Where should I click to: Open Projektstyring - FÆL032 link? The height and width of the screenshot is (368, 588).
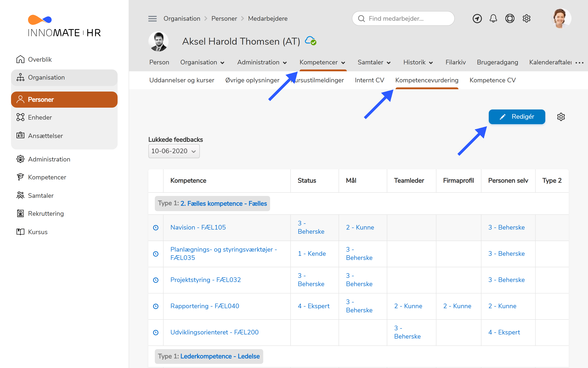click(x=206, y=280)
